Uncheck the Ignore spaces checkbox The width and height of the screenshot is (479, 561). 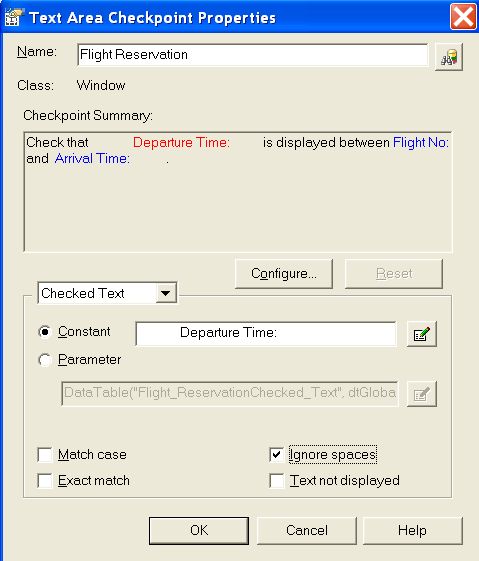pyautogui.click(x=277, y=455)
